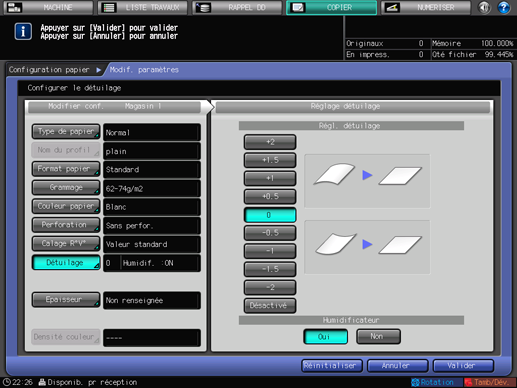The image size is (517, 388).
Task: Click the Qté fichier 99.445% readout
Action: pyautogui.click(x=473, y=54)
